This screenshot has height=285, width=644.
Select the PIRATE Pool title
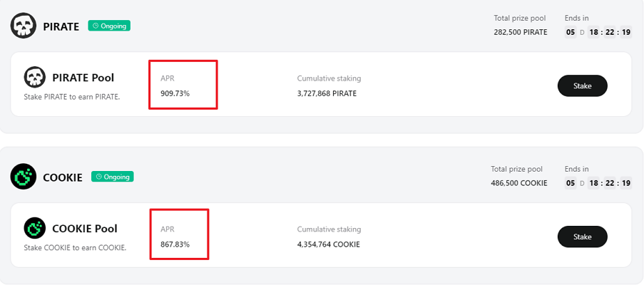83,78
